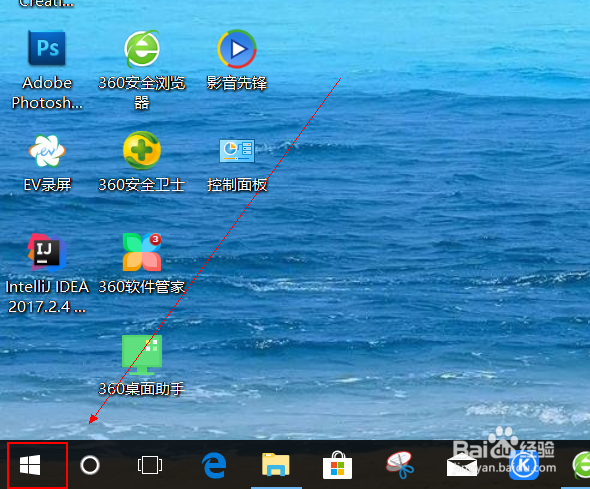Screen dimensions: 590x489
Task: Launch Microsoft Edge from taskbar
Action: point(214,465)
